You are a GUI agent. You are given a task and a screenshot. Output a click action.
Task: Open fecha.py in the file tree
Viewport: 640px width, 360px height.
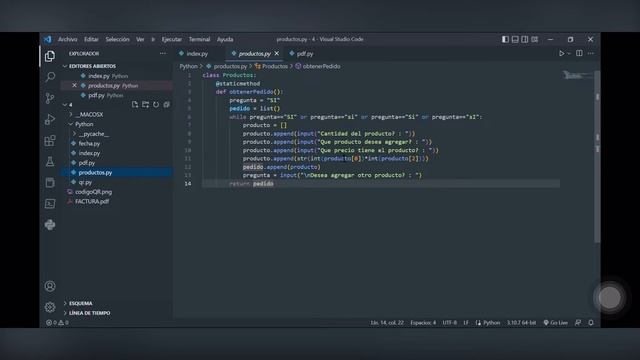[89, 144]
